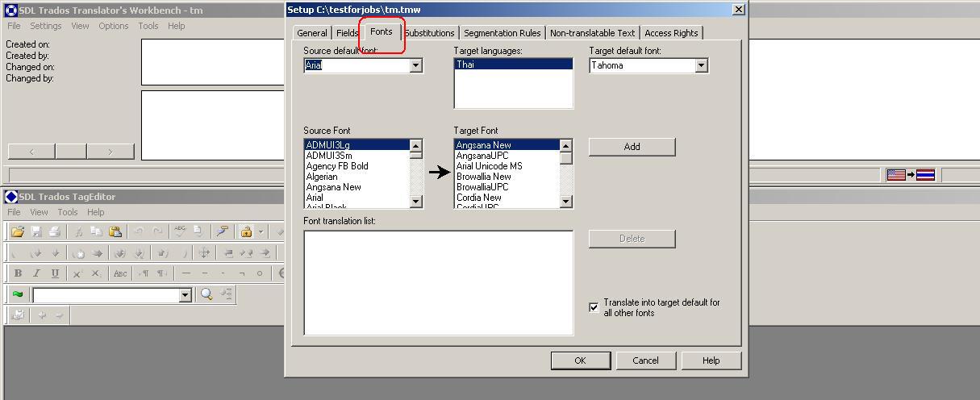This screenshot has height=400, width=980.
Task: Click Workbench previous '<' navigation button
Action: 31,151
